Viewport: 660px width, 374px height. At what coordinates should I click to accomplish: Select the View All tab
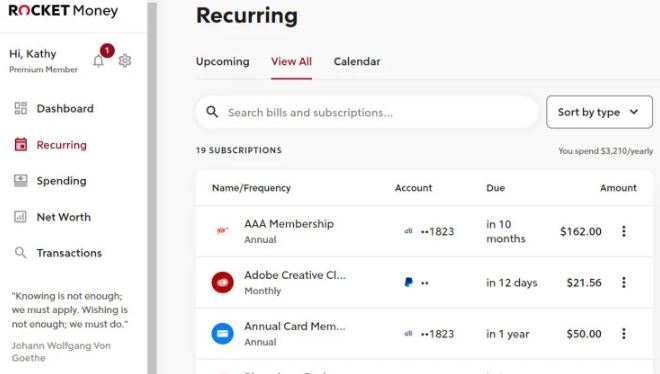291,61
